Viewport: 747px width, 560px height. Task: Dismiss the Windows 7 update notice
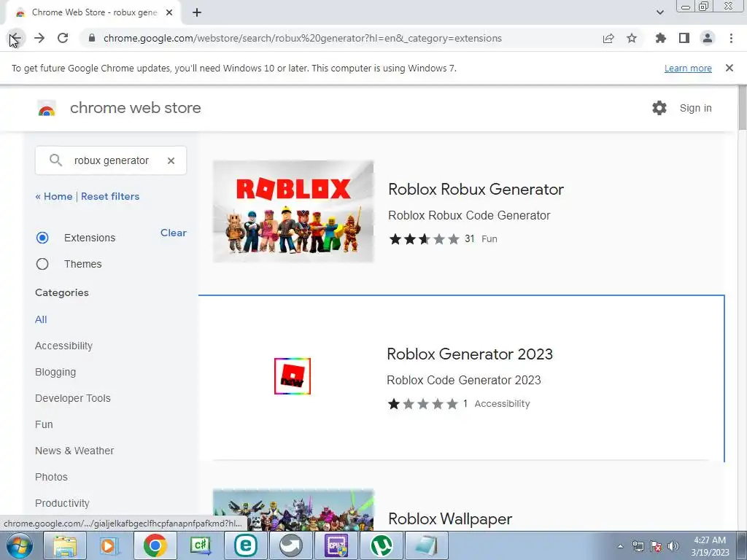point(729,68)
